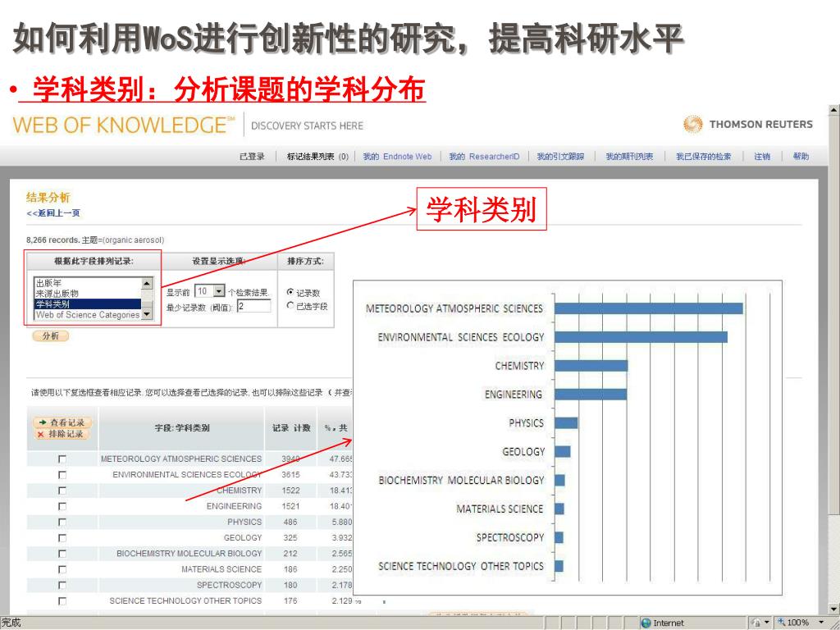Click the Thomson Reuters logo icon
840x630 pixels.
(692, 125)
